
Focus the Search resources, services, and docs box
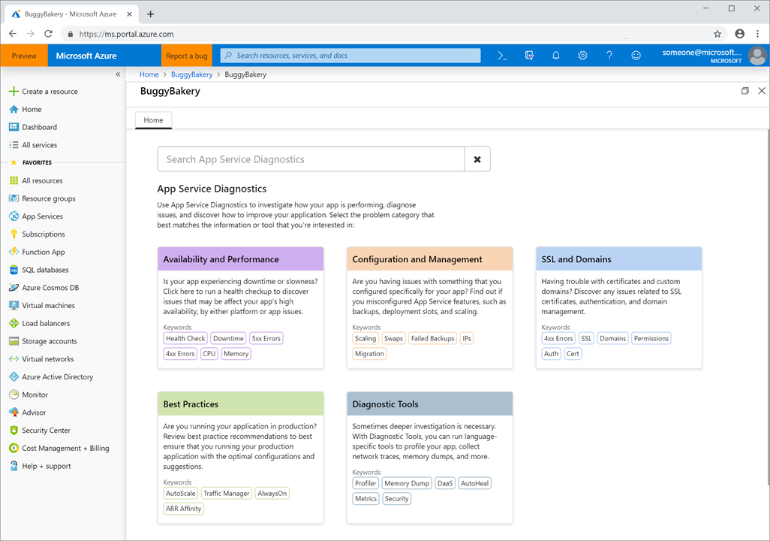click(350, 55)
